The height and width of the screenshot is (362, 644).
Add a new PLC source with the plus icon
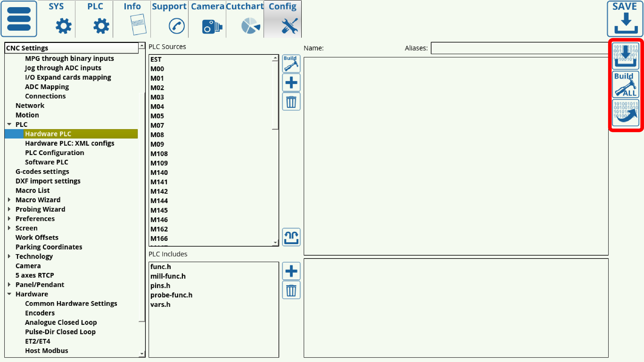(291, 83)
